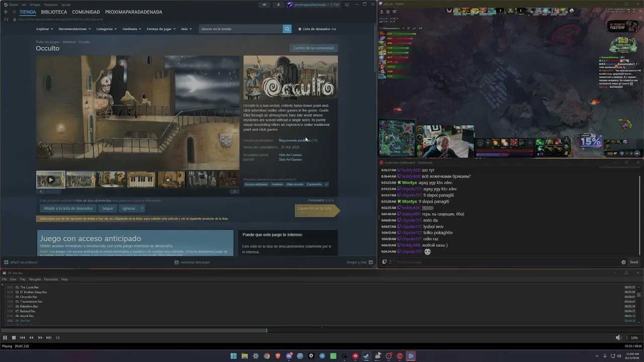Viewport: 644px width, 362px height.
Task: Play the Occulto trailer thumbnail
Action: [50, 179]
